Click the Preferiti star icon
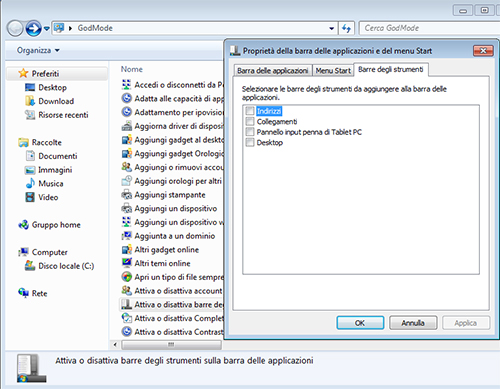Screen dimensions: 500x389 point(23,73)
